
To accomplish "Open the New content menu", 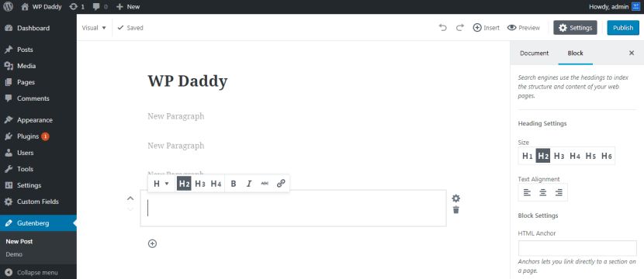I will [x=128, y=6].
